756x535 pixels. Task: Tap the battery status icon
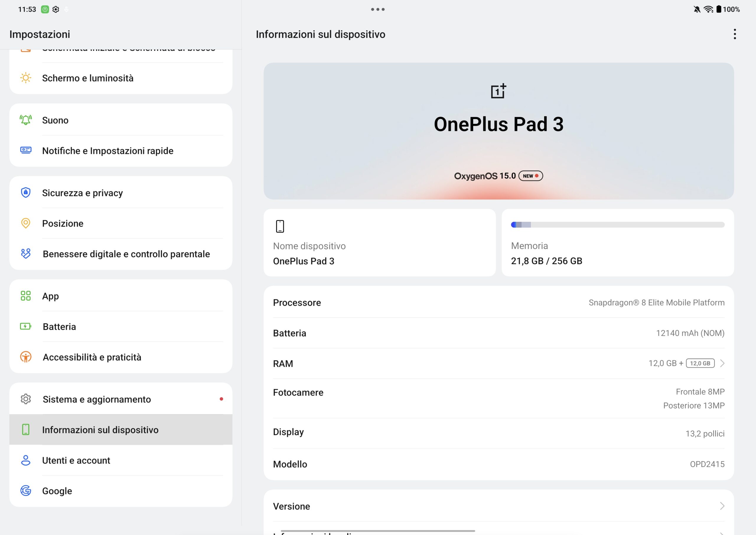point(719,9)
